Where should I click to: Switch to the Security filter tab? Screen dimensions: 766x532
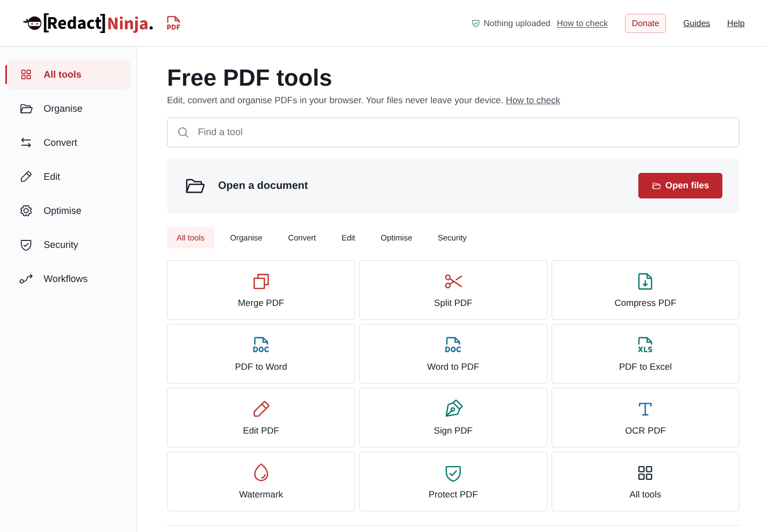(x=452, y=238)
